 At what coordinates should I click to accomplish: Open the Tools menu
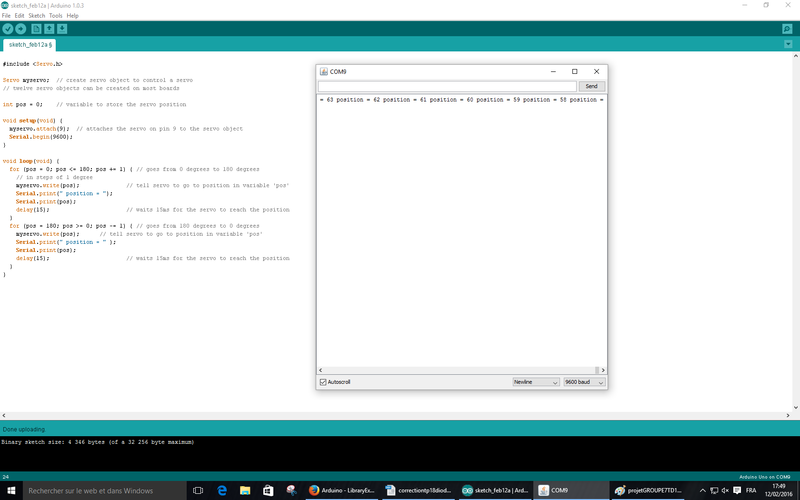coord(56,16)
